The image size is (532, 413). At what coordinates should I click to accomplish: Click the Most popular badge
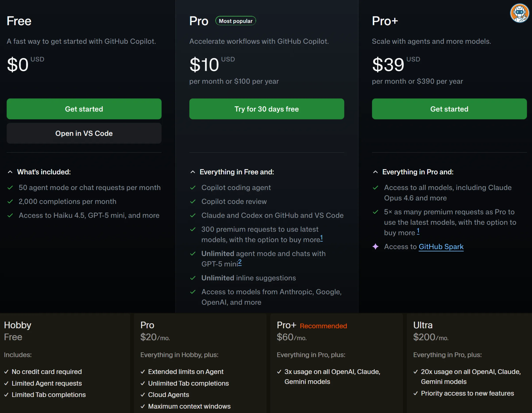235,21
